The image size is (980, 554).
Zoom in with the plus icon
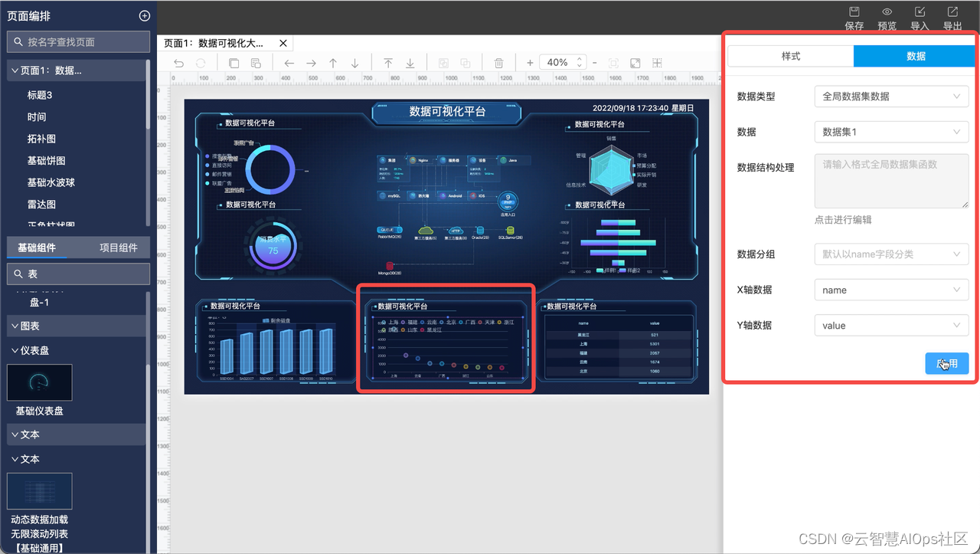click(x=530, y=63)
